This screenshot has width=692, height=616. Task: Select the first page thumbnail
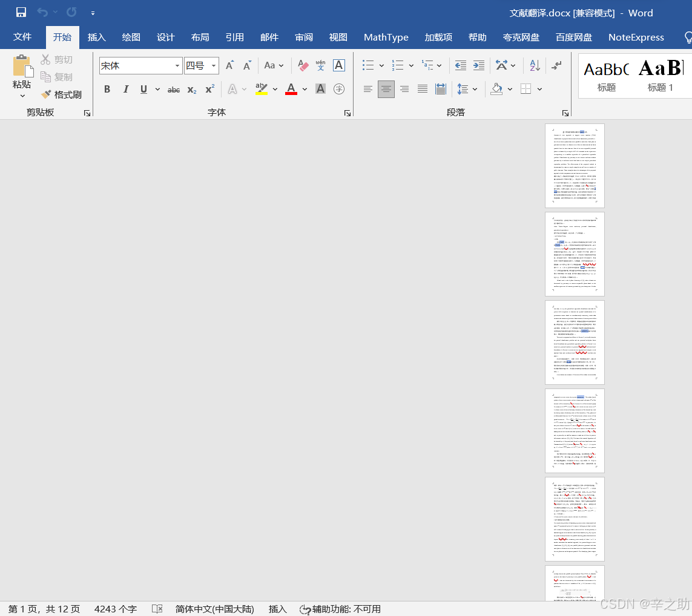click(575, 165)
